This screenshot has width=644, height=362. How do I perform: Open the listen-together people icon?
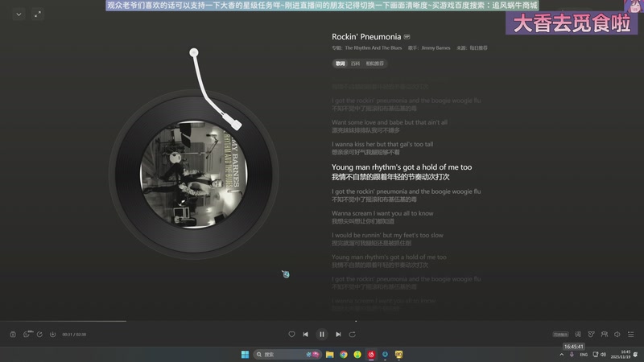click(x=605, y=335)
